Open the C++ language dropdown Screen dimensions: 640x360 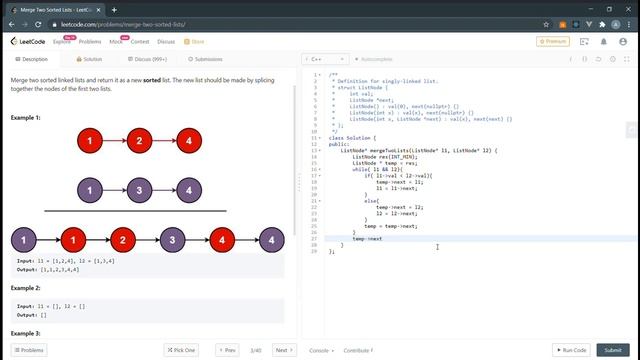point(325,59)
